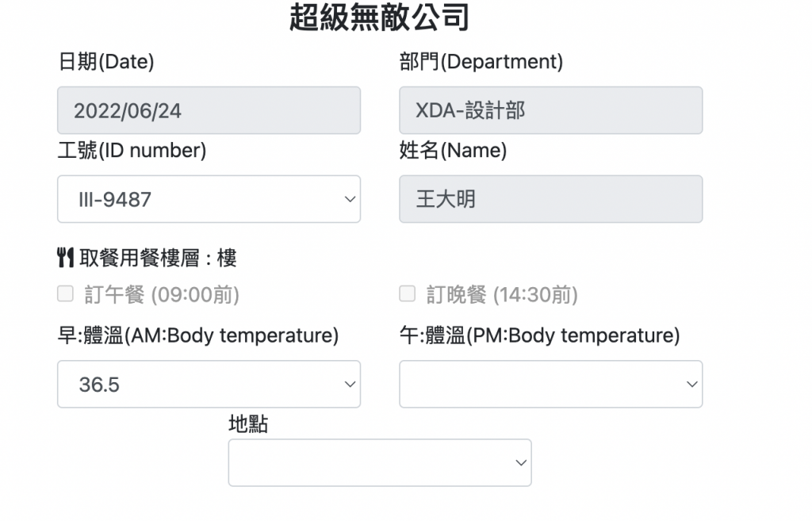Viewport: 812px width, 521px height.
Task: Expand the AM body temperature dropdown
Action: tap(209, 385)
